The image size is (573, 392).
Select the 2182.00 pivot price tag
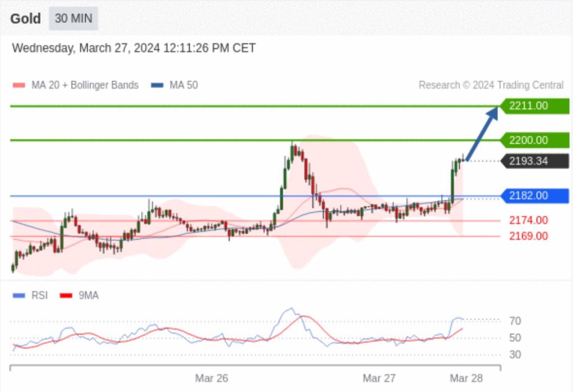click(x=534, y=196)
